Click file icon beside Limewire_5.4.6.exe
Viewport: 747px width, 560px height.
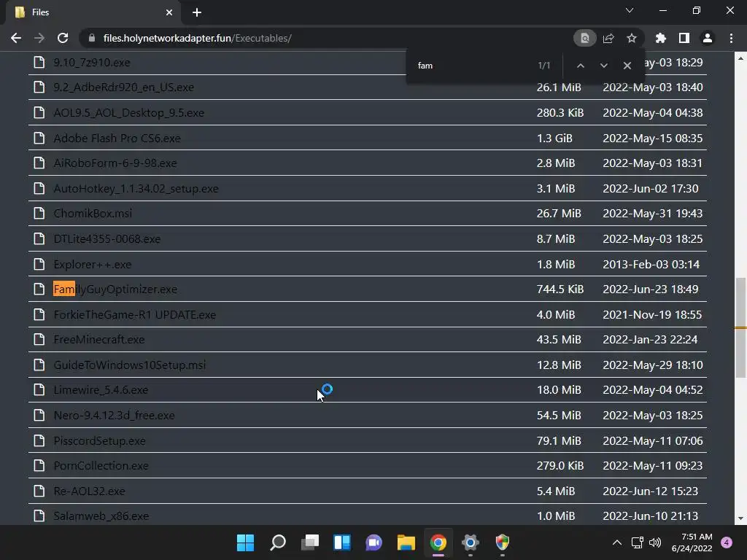(x=39, y=390)
